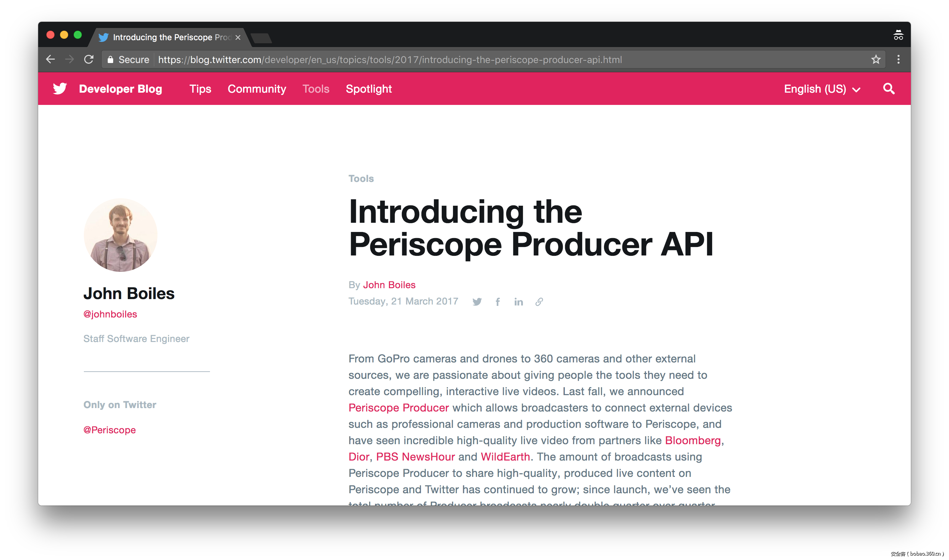Open the @johnboiles profile link

110,314
